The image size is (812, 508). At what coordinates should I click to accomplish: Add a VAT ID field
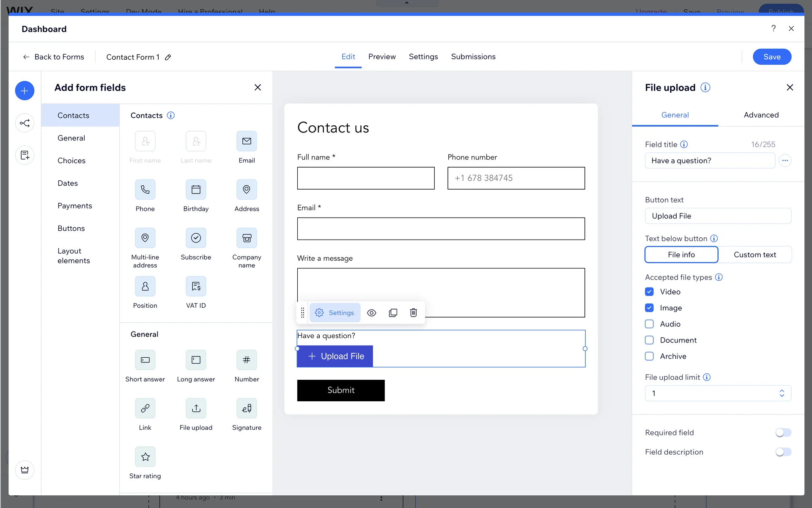click(196, 287)
